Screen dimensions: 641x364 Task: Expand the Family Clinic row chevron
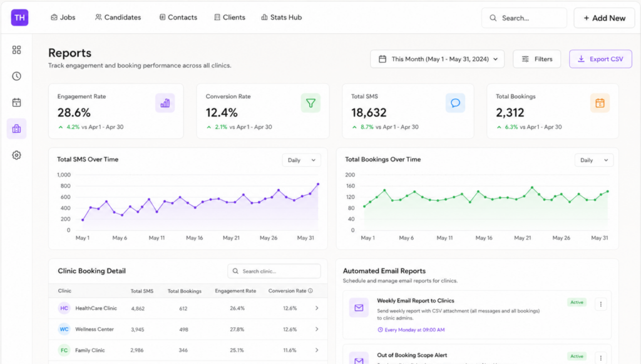(x=317, y=350)
